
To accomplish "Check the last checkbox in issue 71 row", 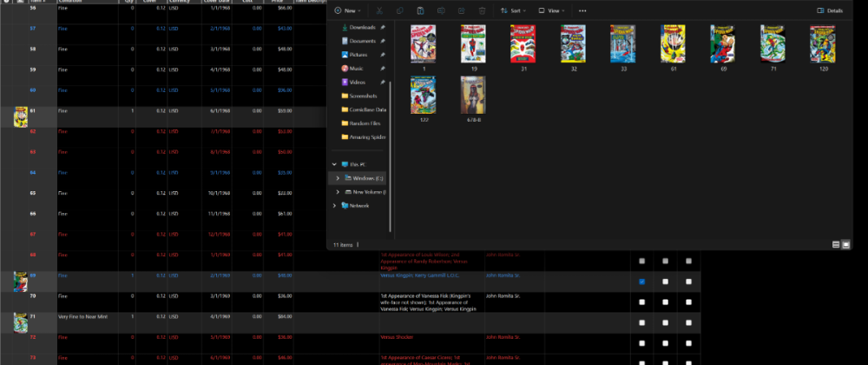I will [x=688, y=322].
